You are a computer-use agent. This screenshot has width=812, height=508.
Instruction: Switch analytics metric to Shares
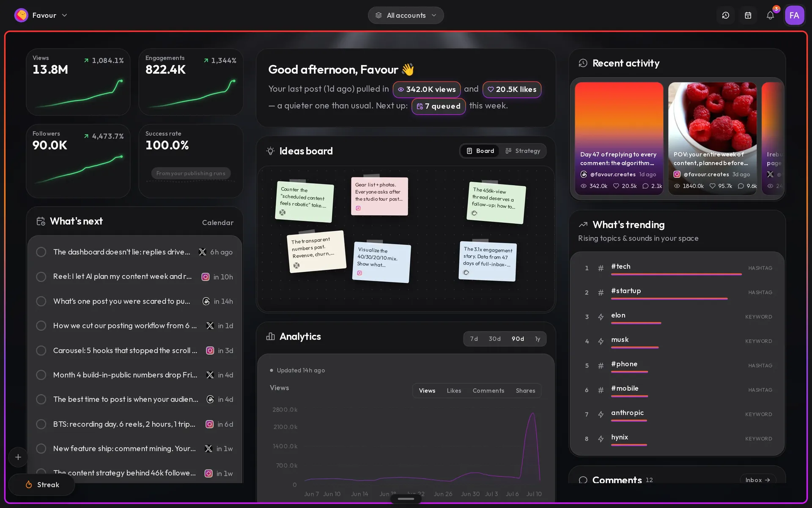pyautogui.click(x=525, y=390)
